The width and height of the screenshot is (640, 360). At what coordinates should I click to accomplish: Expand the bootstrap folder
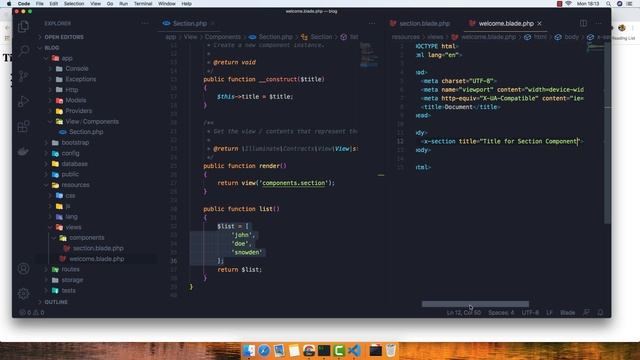(75, 143)
